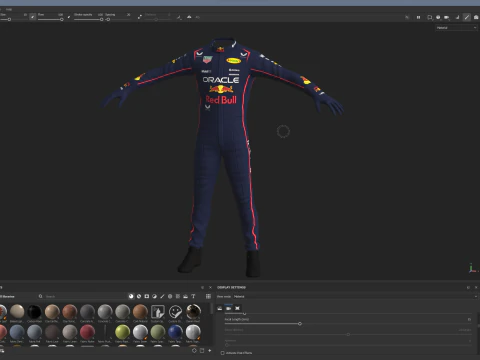Select the filters category icon (half-shaded circle)
Screen dimensions: 480x360
pos(154,296)
